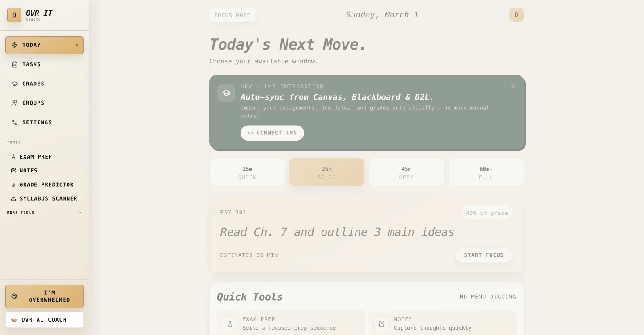Open the Today view
The height and width of the screenshot is (335, 644).
[x=31, y=45]
